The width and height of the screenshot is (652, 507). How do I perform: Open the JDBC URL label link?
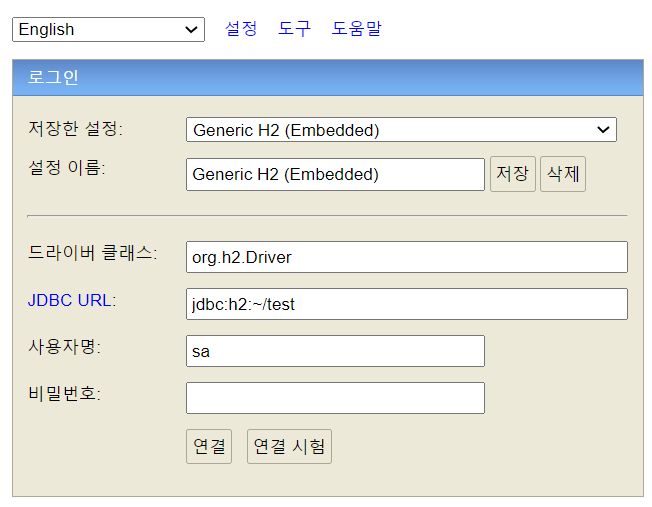pos(70,300)
